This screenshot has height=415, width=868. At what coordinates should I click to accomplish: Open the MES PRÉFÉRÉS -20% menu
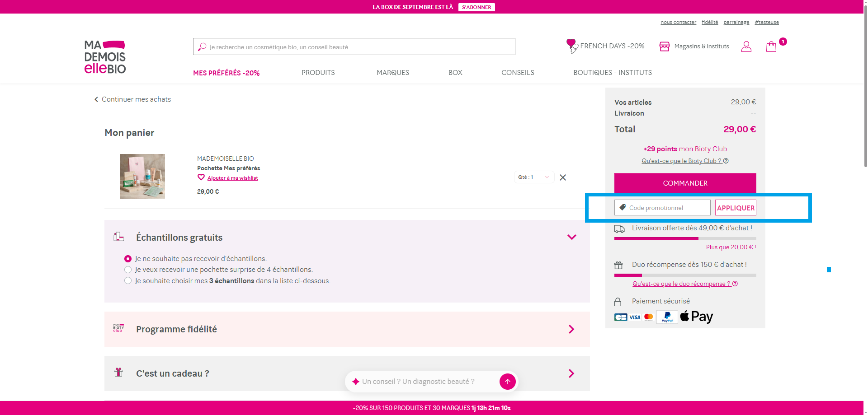[x=226, y=73]
